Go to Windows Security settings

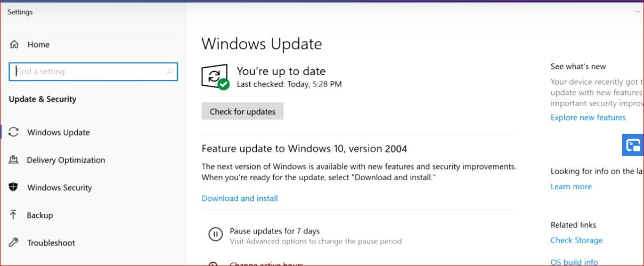tap(60, 188)
